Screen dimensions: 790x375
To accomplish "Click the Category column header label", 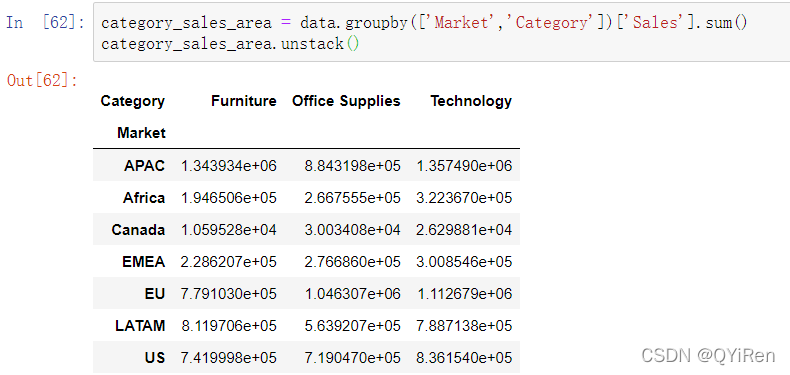I will (133, 101).
